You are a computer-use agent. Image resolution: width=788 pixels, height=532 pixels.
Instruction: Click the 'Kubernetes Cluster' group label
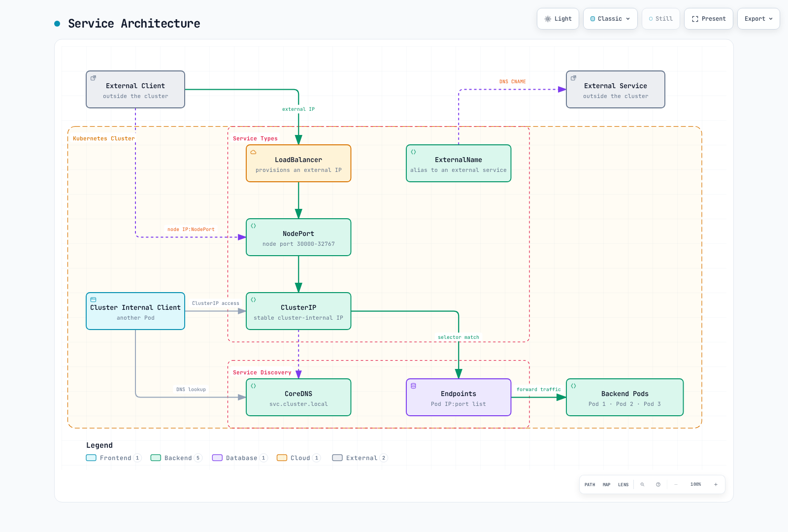103,139
